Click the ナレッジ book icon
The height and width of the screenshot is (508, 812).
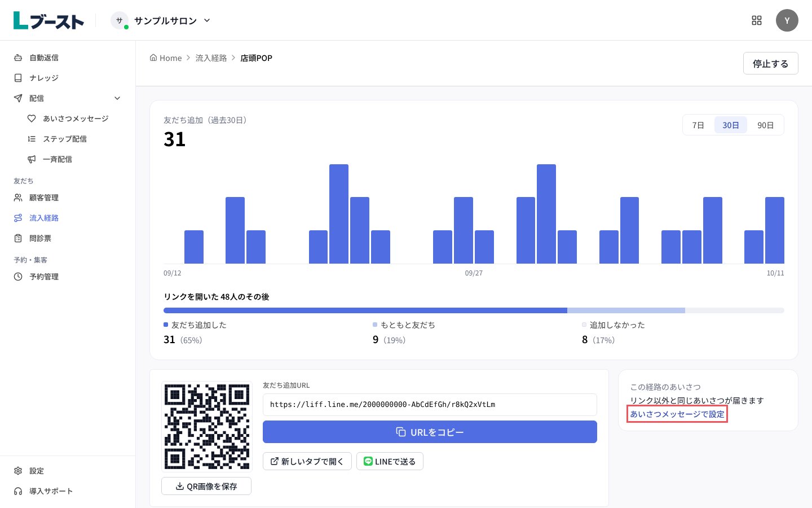(x=18, y=78)
